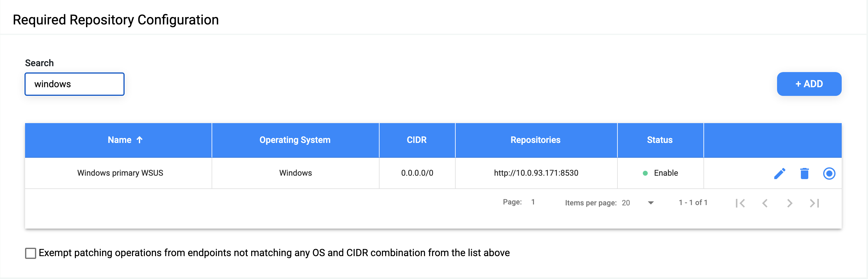Expand the page size selector arrow
868x279 pixels.
click(x=650, y=203)
